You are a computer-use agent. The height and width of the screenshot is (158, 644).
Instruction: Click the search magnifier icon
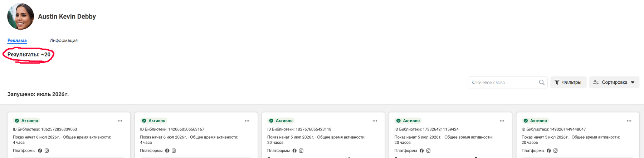pos(542,82)
